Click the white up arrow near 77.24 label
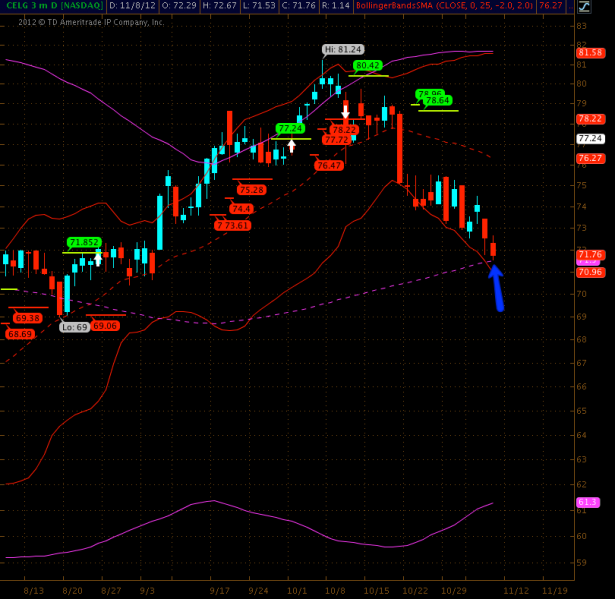 click(x=291, y=146)
